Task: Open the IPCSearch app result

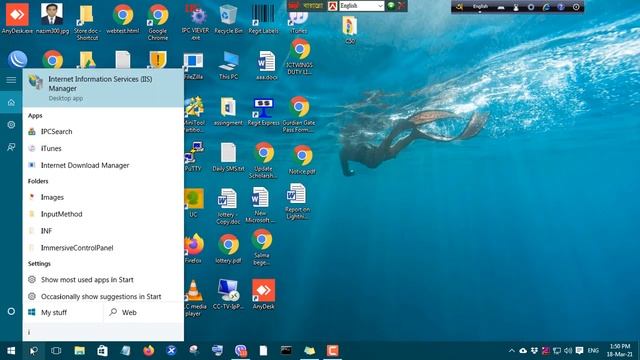Action: tap(103, 131)
